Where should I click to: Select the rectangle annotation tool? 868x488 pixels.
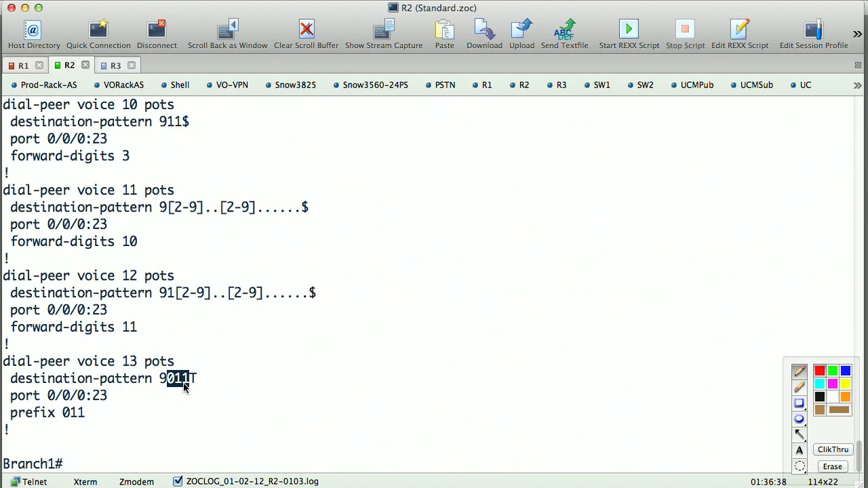click(x=799, y=403)
